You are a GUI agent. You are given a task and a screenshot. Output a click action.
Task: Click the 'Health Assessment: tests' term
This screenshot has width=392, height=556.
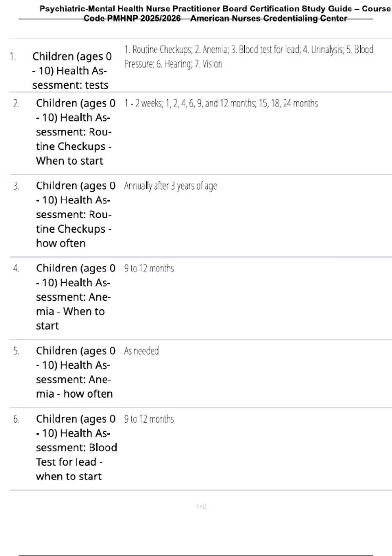tap(72, 71)
